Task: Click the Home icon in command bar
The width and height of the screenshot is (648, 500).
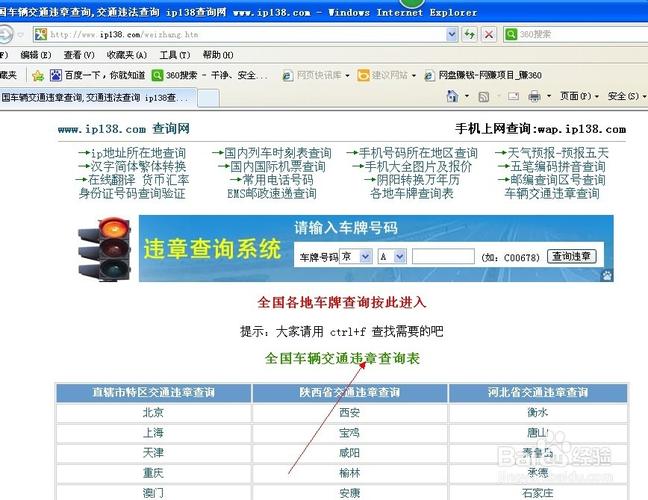Action: [453, 96]
